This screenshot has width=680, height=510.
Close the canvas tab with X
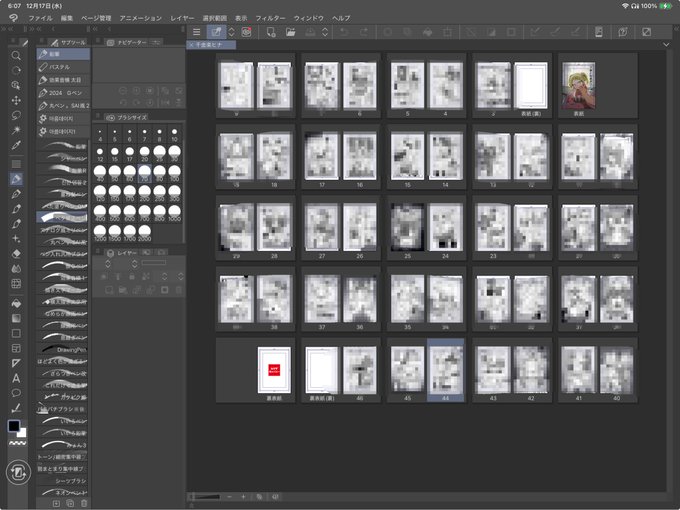point(191,45)
